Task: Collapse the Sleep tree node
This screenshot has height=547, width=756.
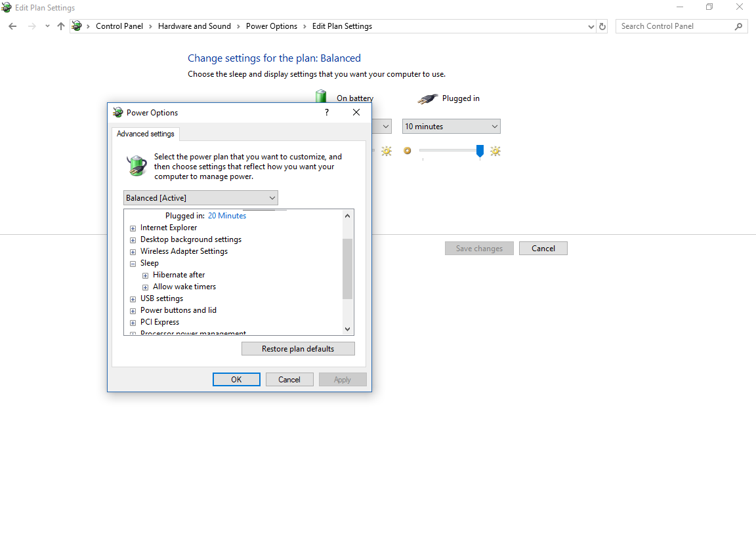Action: 133,264
